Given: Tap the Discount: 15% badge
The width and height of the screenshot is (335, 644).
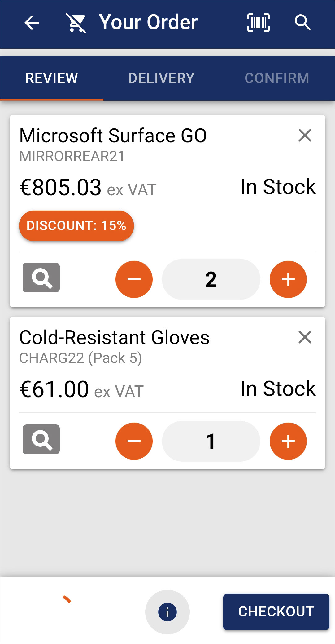Looking at the screenshot, I should 76,226.
